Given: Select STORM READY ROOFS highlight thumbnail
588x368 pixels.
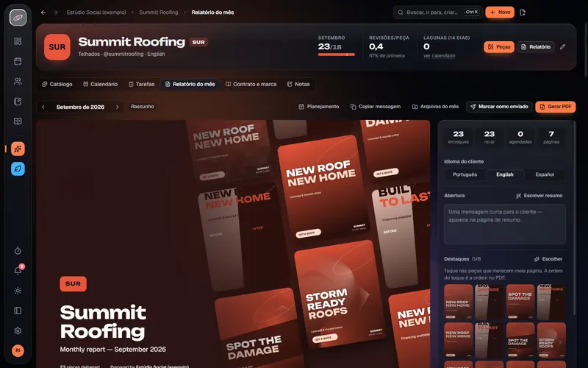Looking at the screenshot, I should point(551,340).
